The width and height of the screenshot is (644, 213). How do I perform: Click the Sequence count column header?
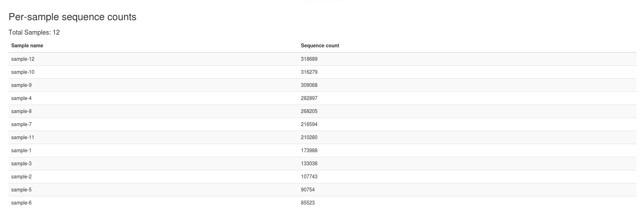point(320,46)
